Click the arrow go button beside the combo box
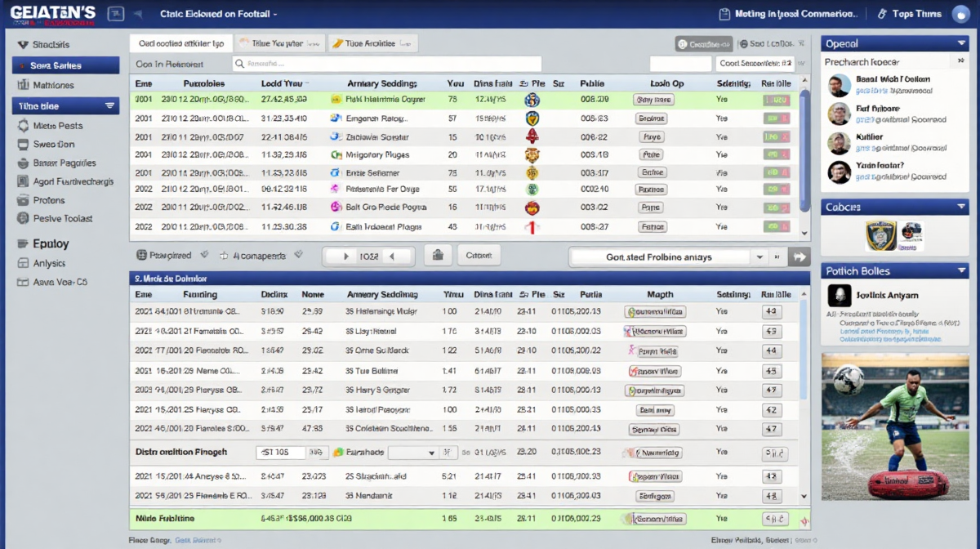 (800, 257)
